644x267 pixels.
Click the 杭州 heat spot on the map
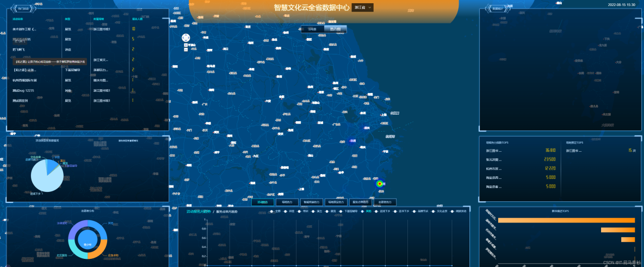352,141
